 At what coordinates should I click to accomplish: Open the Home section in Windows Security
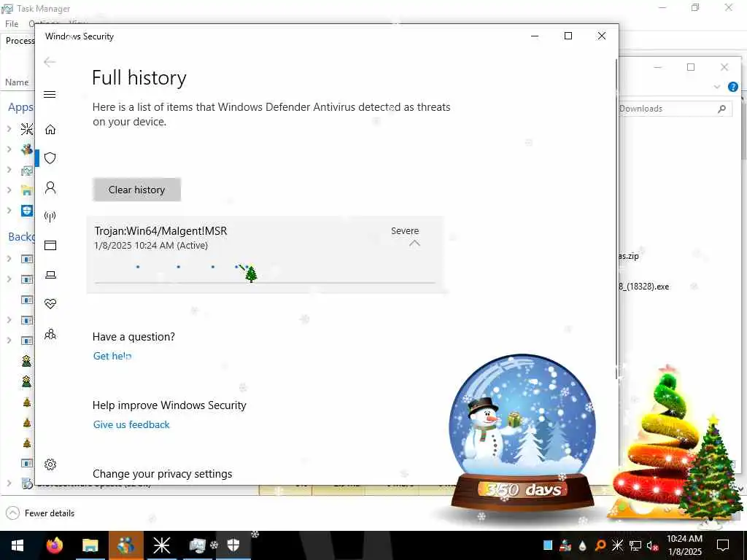pos(50,130)
